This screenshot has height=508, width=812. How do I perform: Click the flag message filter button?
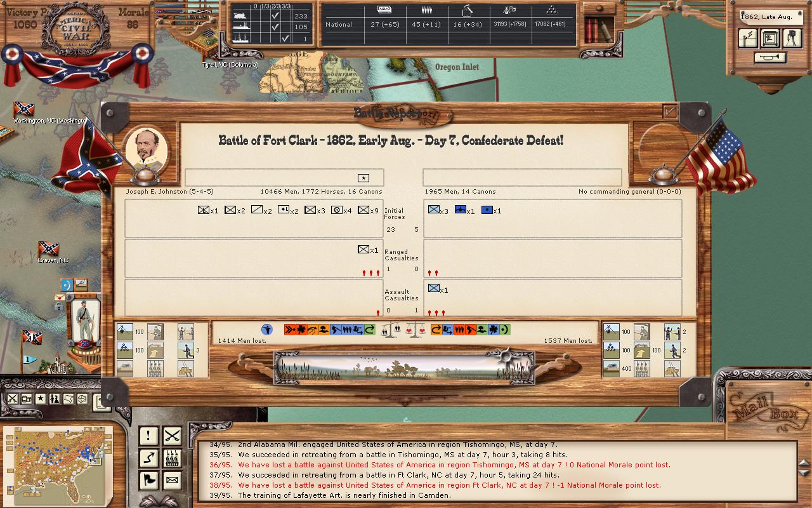(148, 480)
